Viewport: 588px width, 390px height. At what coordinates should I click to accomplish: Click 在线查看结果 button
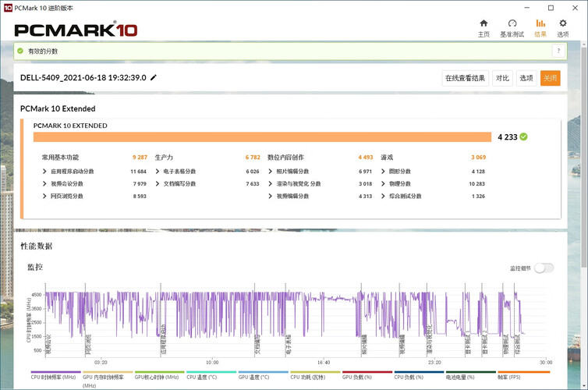pos(465,78)
